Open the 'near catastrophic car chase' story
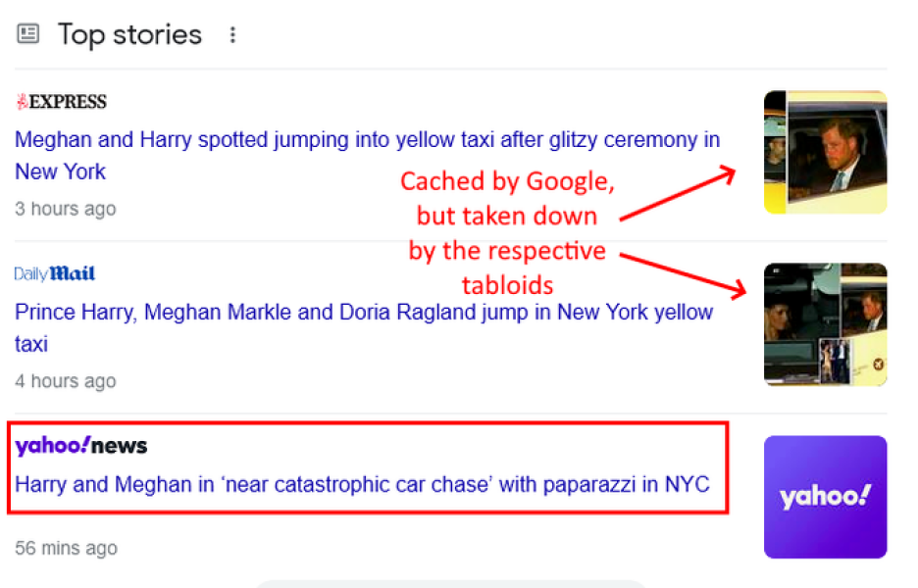 pos(362,484)
